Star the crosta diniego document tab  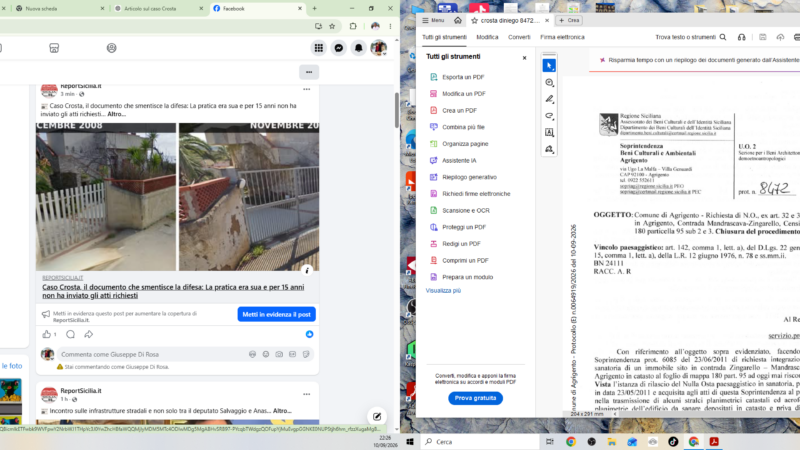point(474,20)
